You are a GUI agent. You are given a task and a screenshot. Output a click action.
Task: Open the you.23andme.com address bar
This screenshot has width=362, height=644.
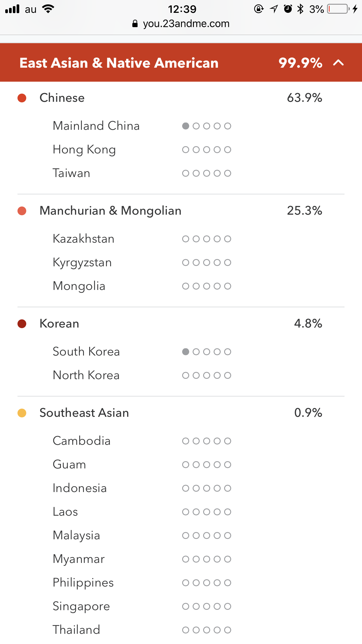point(181,24)
